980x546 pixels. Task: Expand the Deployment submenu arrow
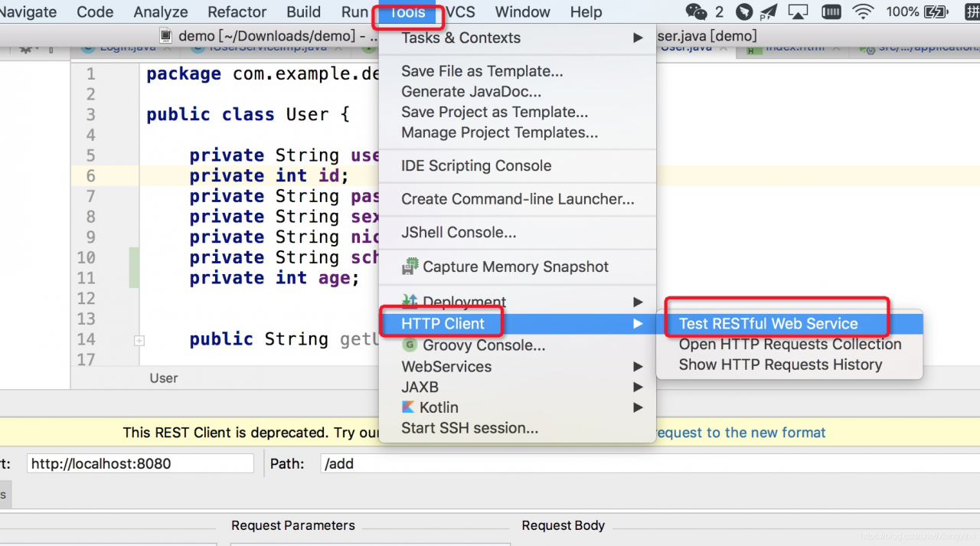pos(637,302)
